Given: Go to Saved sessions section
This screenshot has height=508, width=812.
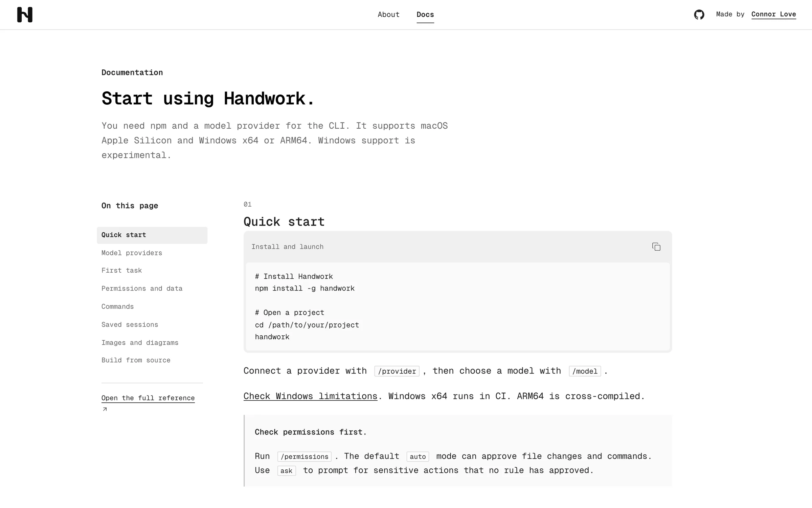Looking at the screenshot, I should (x=130, y=324).
